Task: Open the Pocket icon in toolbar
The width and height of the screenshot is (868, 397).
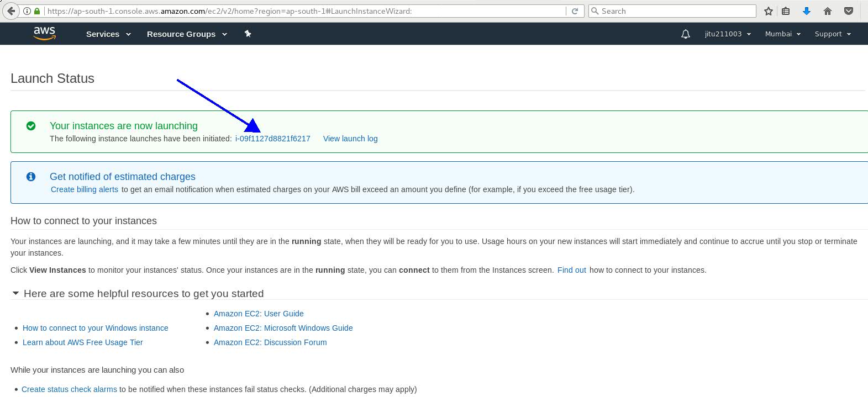Action: 849,11
